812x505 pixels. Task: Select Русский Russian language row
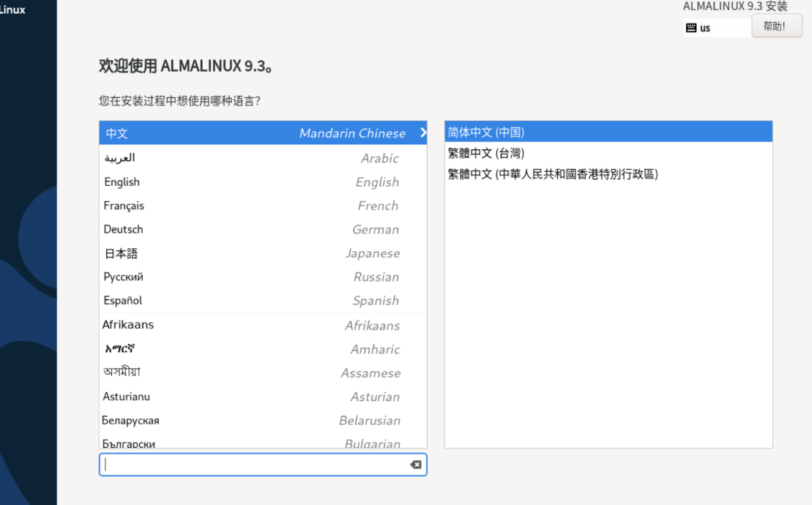[x=263, y=277]
